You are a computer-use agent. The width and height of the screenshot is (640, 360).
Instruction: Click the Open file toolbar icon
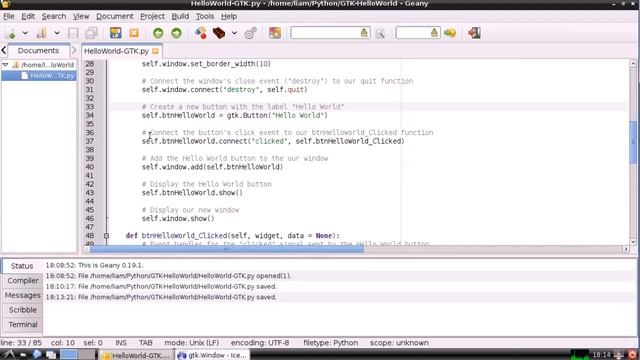click(42, 33)
